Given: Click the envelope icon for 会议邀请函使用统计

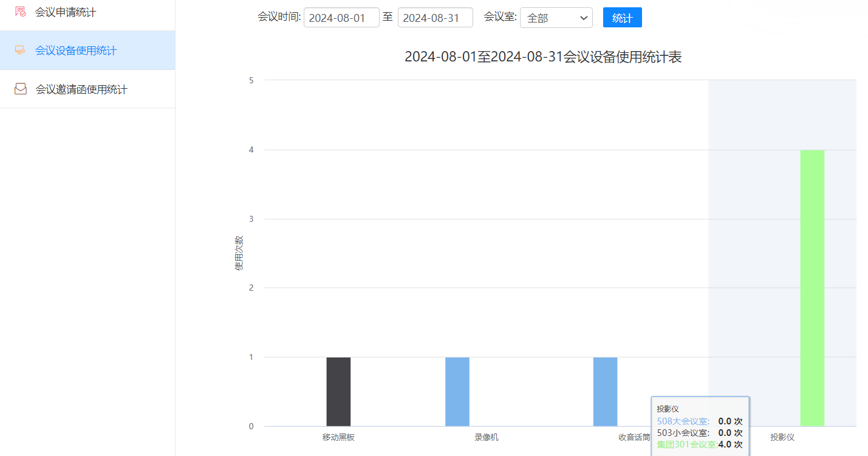Looking at the screenshot, I should [x=20, y=89].
